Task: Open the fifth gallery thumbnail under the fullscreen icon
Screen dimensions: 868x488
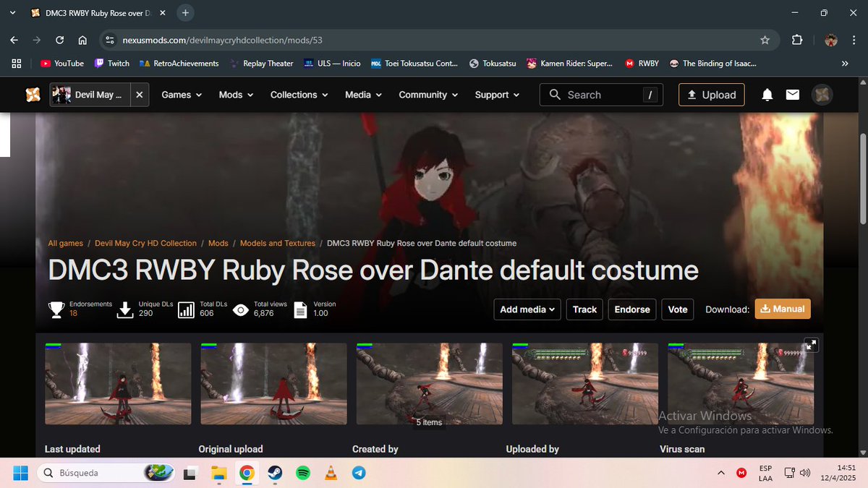Action: pos(741,384)
